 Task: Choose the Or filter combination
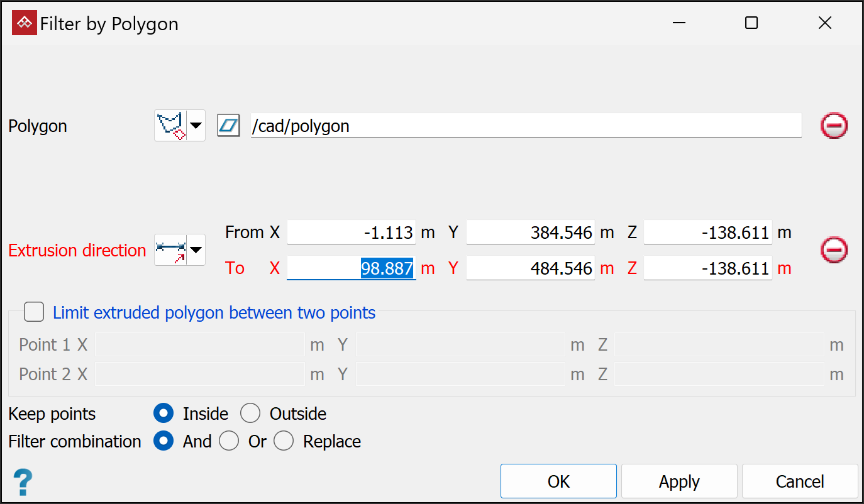point(229,441)
